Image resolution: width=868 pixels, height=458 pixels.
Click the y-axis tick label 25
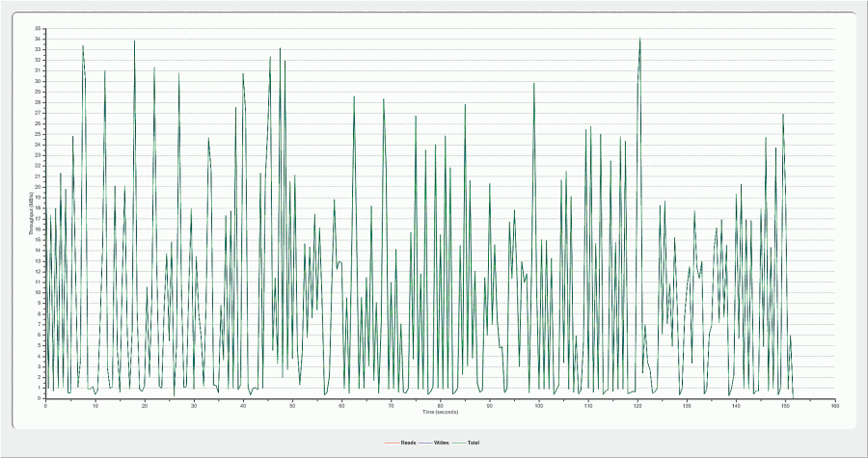pyautogui.click(x=38, y=134)
